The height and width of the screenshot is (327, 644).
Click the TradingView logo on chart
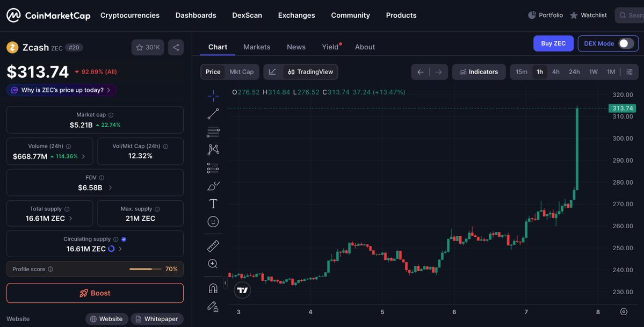242,290
